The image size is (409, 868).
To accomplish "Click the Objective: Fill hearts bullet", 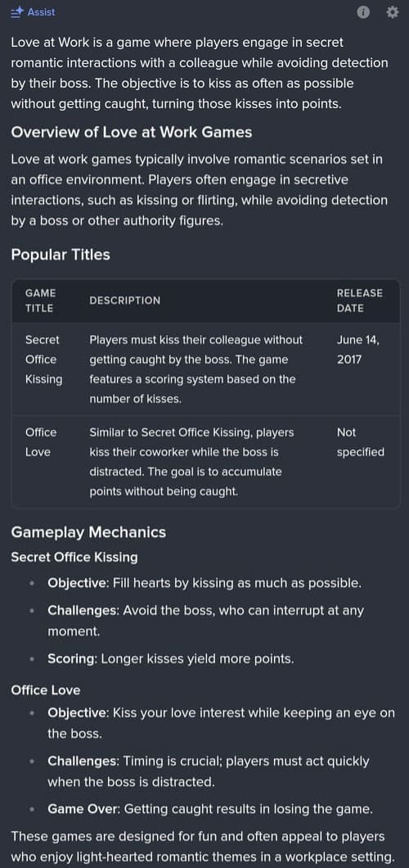I will pos(204,583).
